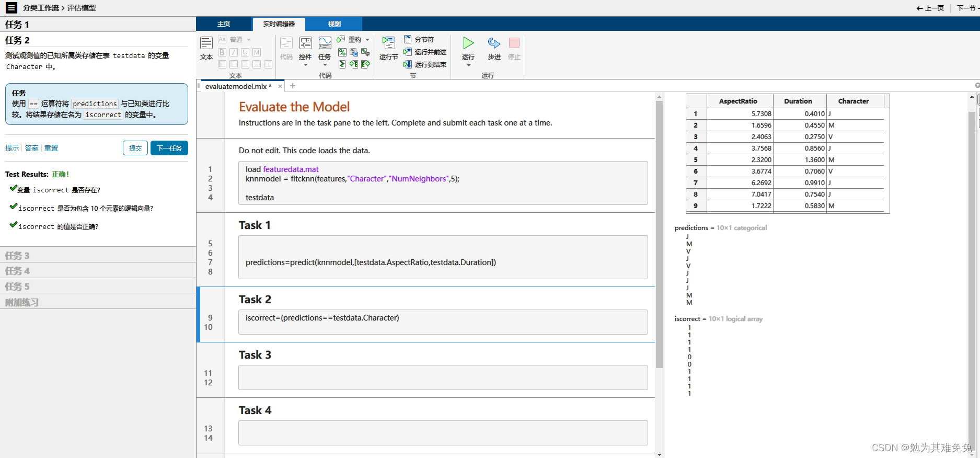Viewport: 980px width, 458px height.
Task: Switch to the Home (主页) tab
Action: click(224, 24)
